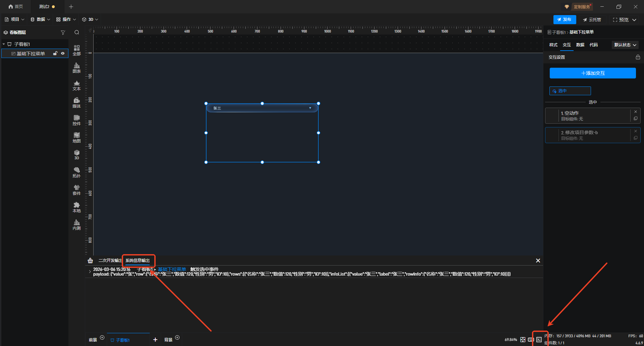Expand the 张三 dropdown on canvas
644x346 pixels.
310,108
